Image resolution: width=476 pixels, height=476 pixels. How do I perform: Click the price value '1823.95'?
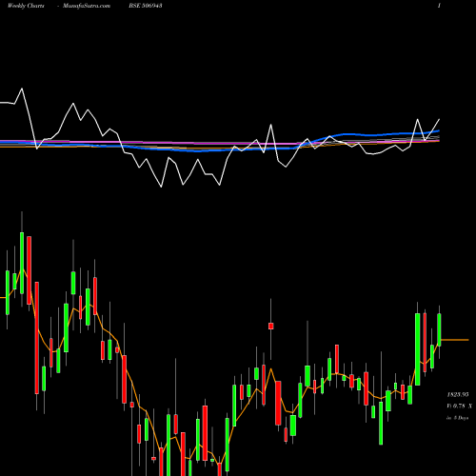coord(458,395)
